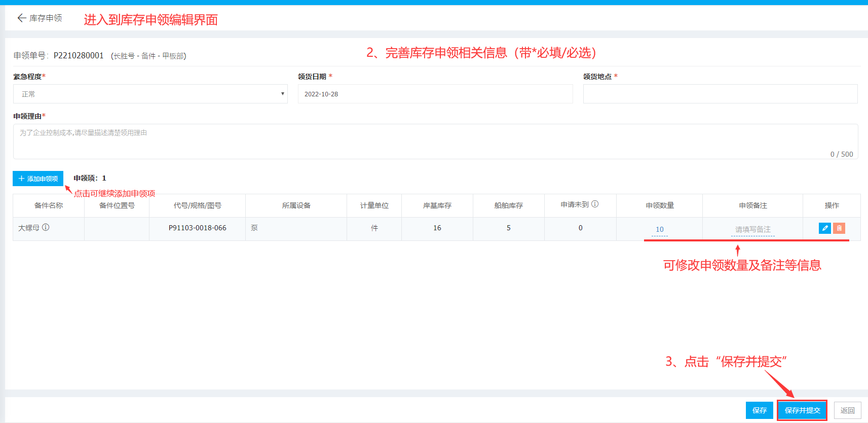The image size is (868, 423).
Task: Click the (长胜号 - 备件 - 甲板部) text
Action: (148, 56)
